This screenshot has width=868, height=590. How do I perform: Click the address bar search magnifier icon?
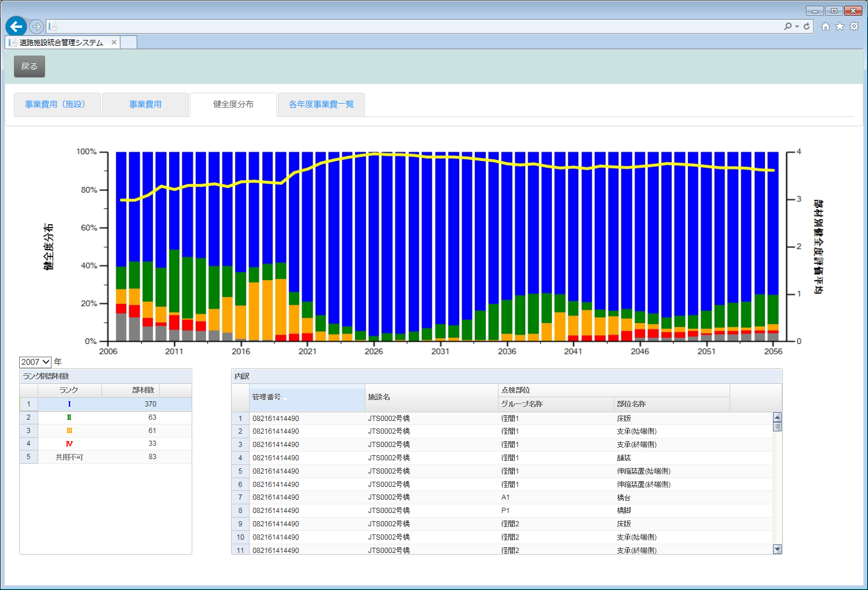pyautogui.click(x=788, y=26)
